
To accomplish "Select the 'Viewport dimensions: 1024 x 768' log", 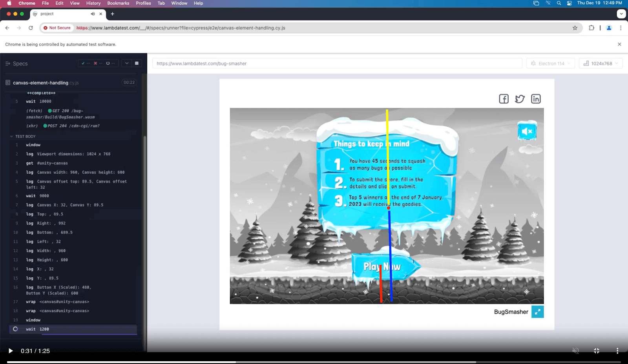I will [73, 154].
